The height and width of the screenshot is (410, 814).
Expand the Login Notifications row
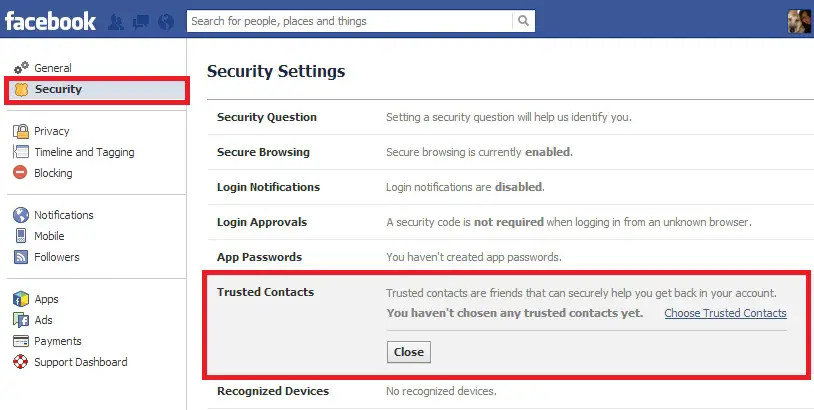510,187
